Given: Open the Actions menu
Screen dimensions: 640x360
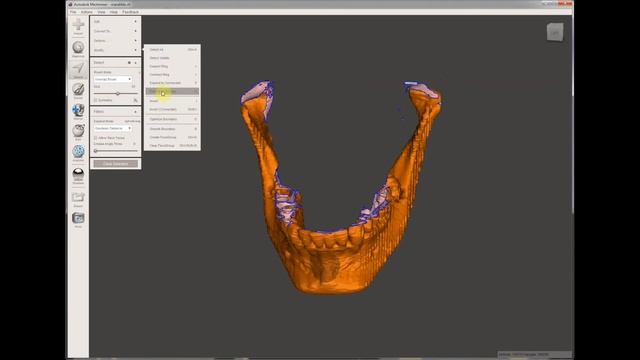Looking at the screenshot, I should pyautogui.click(x=87, y=12).
